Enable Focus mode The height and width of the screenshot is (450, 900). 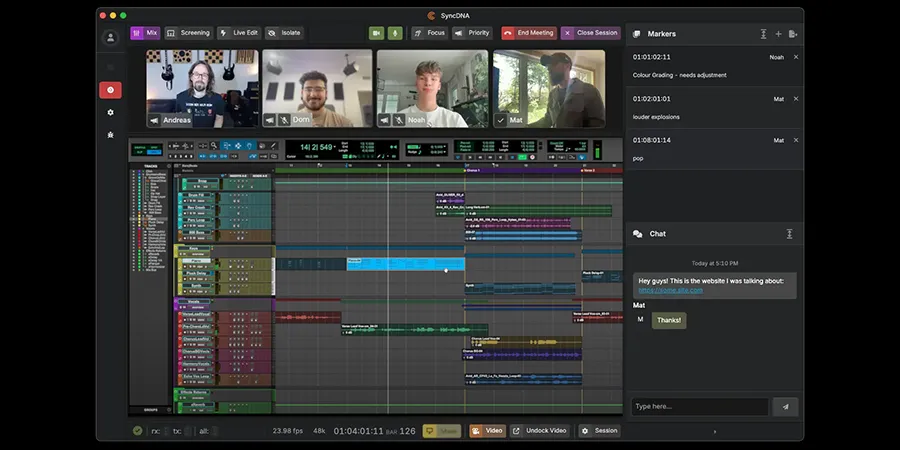[x=429, y=33]
